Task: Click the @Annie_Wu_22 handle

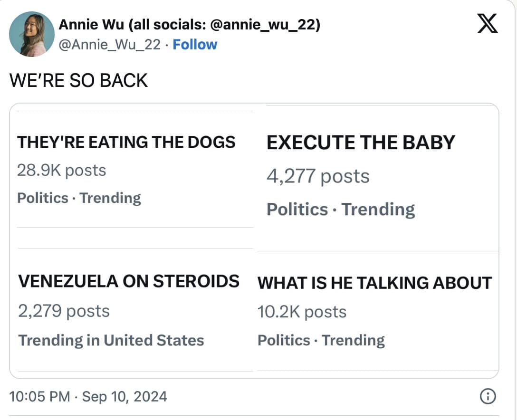Action: point(109,45)
